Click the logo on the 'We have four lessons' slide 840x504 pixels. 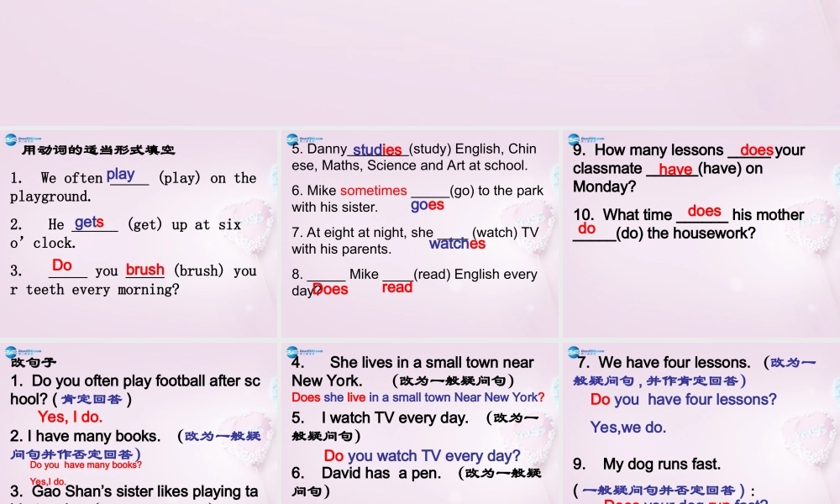tap(585, 352)
